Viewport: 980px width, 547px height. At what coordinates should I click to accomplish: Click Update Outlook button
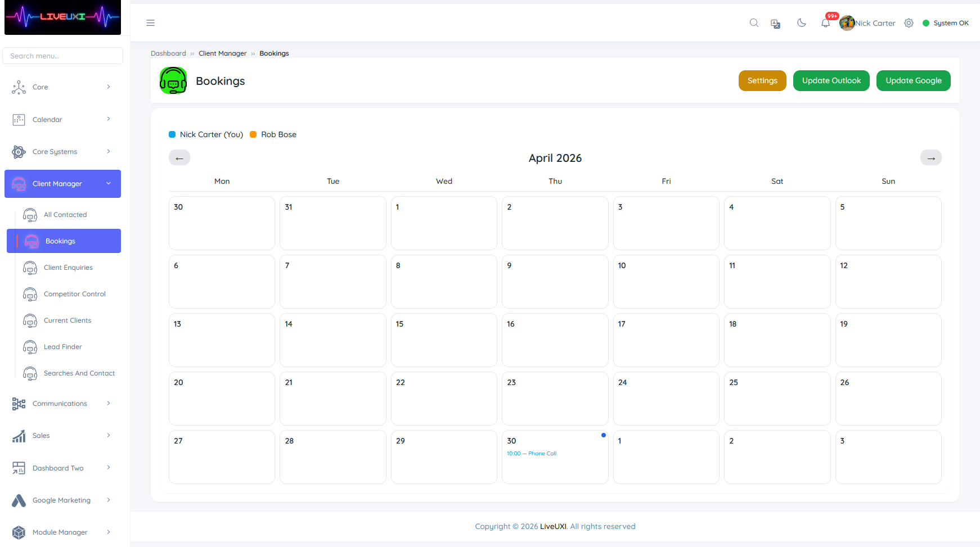point(831,80)
